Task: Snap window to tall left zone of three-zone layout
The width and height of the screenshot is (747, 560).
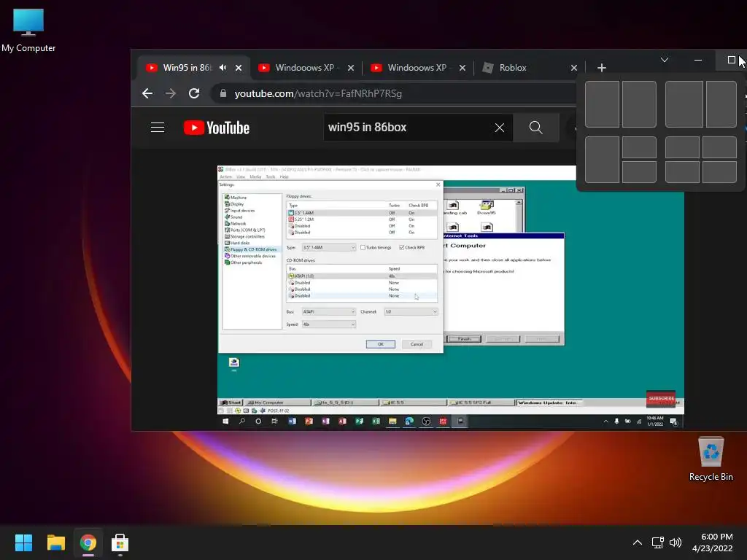Action: click(602, 160)
